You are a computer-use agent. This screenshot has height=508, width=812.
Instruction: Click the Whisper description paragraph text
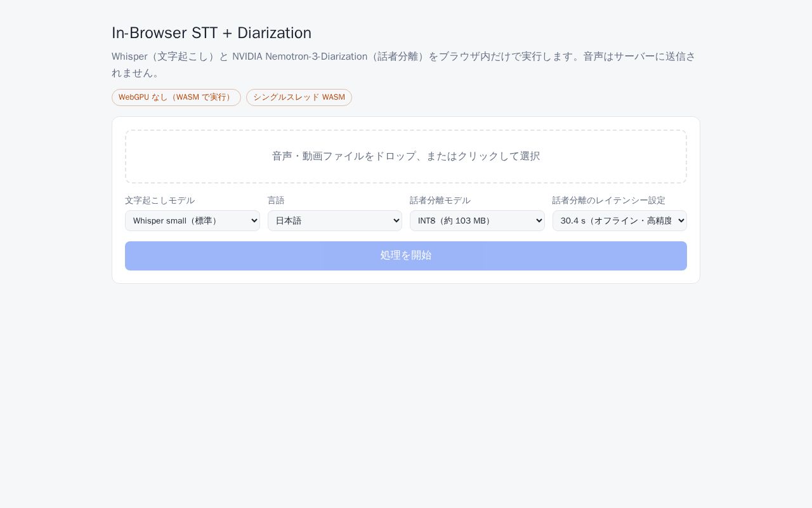pos(404,64)
